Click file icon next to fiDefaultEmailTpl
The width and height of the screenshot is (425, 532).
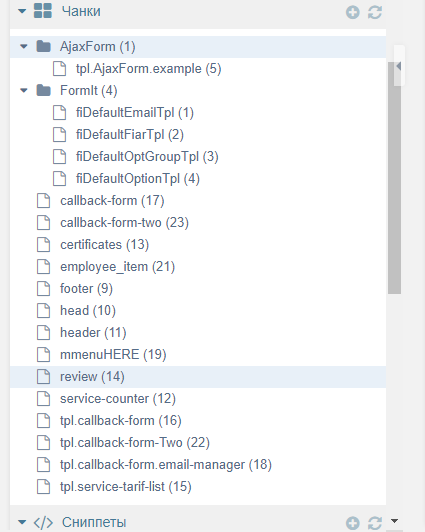tap(59, 113)
